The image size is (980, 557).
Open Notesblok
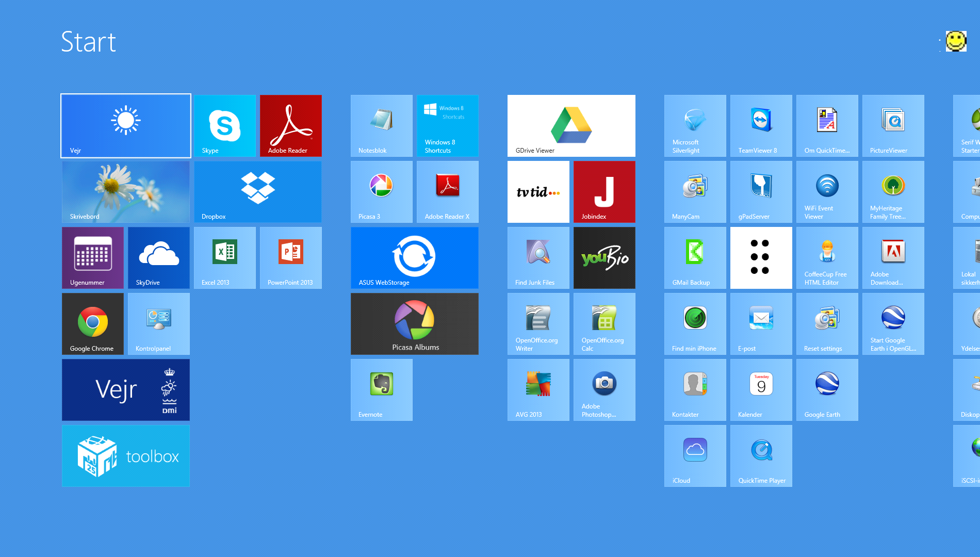(x=382, y=126)
